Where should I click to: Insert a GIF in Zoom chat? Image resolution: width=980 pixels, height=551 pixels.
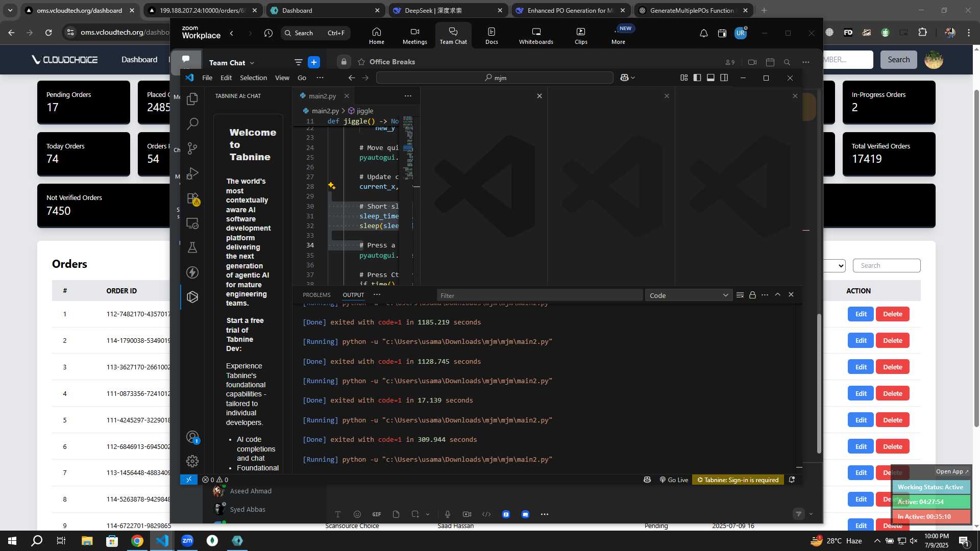pos(377,514)
